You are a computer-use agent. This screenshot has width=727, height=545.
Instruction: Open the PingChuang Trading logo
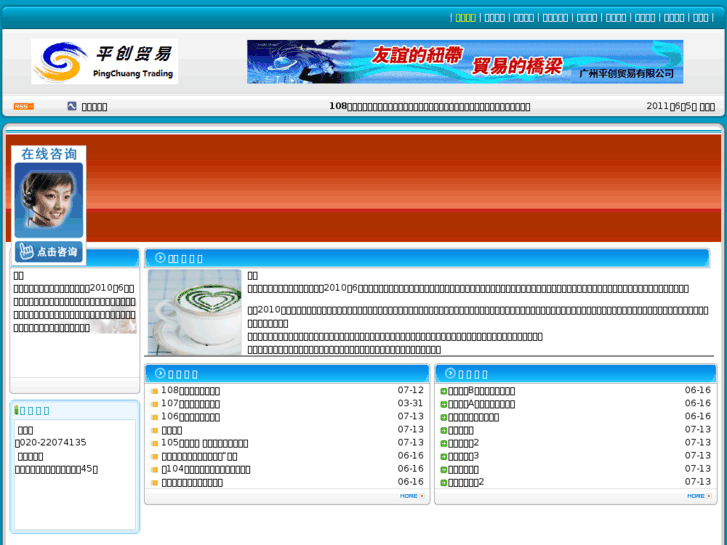tap(105, 62)
